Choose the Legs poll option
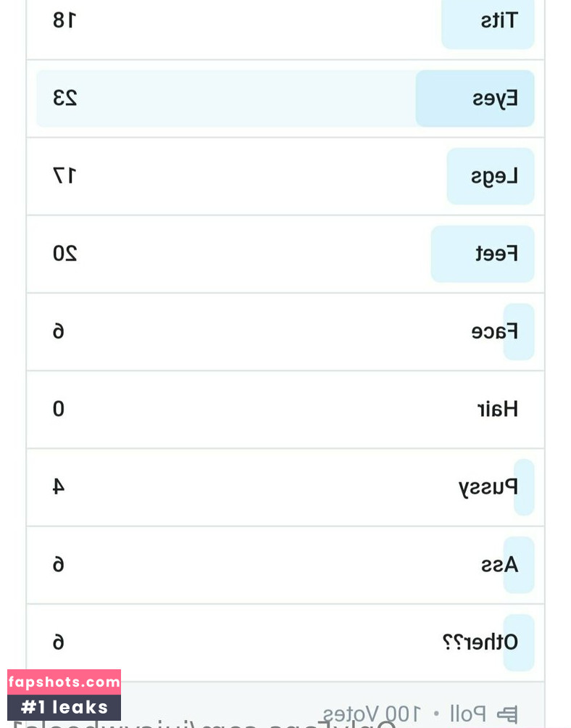Image resolution: width=571 pixels, height=728 pixels. (285, 176)
